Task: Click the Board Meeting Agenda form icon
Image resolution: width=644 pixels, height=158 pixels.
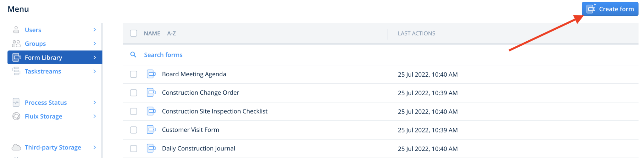Action: point(151,74)
